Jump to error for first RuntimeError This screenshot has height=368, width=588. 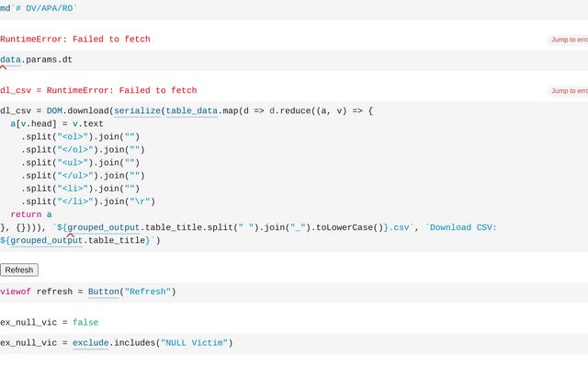568,40
